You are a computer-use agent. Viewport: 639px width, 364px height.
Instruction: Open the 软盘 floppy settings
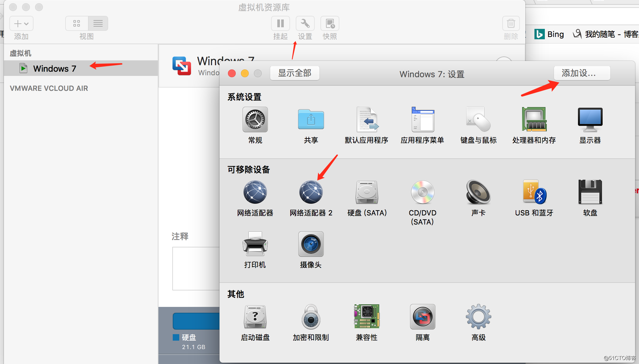590,192
